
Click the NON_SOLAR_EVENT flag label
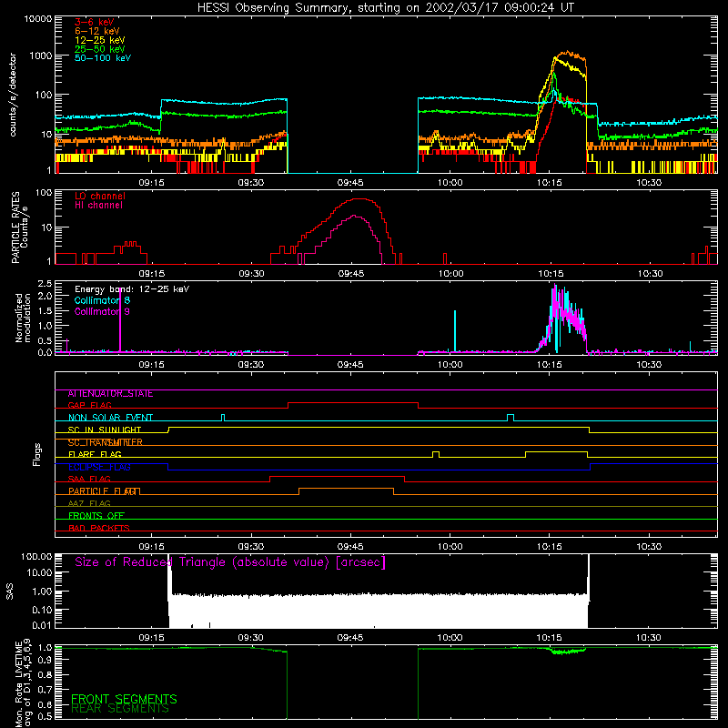click(x=110, y=418)
